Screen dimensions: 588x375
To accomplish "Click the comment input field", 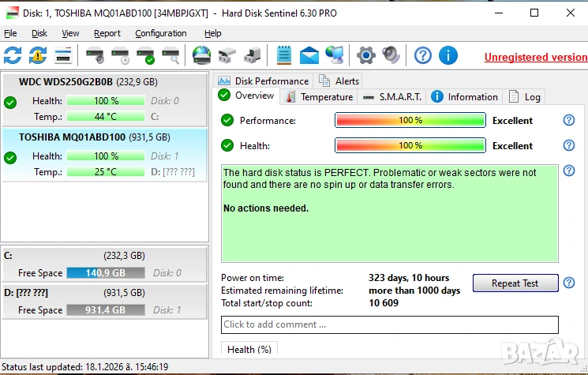I will [x=390, y=324].
